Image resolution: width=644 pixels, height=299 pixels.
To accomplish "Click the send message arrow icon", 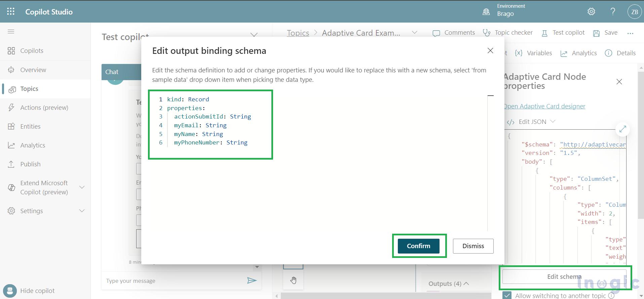I will [x=252, y=280].
